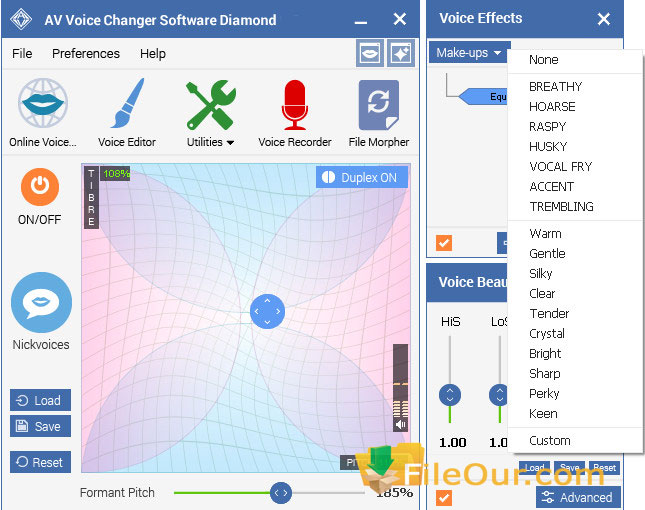
Task: Click the orange ON/OFF power button
Action: tap(40, 187)
